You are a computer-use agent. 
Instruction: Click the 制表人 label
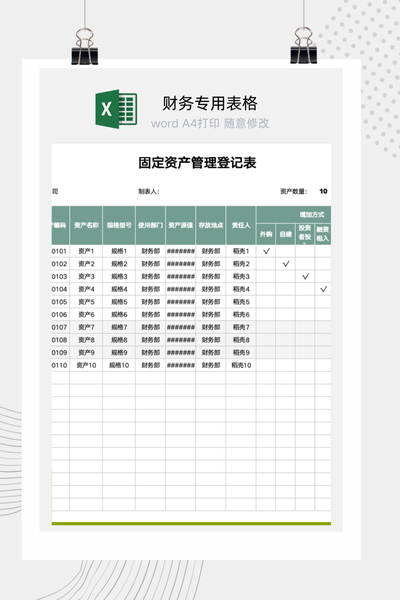pyautogui.click(x=149, y=191)
